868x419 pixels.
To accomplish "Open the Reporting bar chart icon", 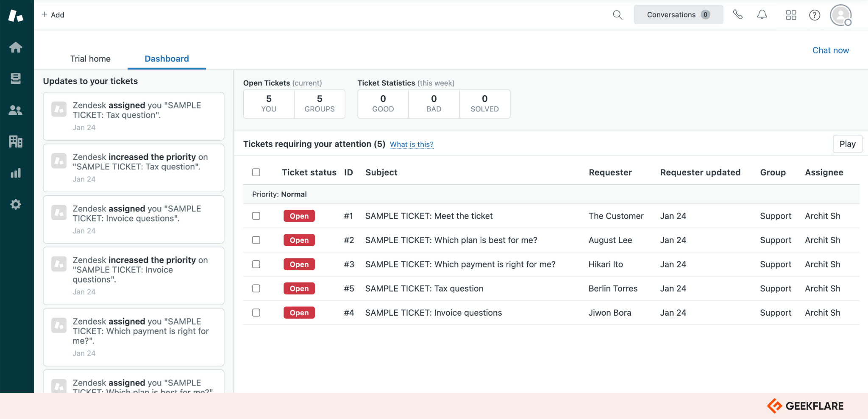I will point(16,173).
